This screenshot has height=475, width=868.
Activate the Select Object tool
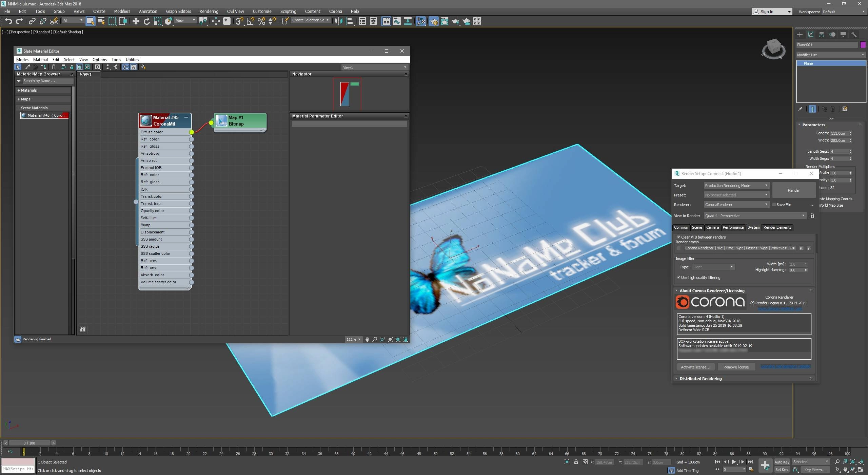point(90,21)
